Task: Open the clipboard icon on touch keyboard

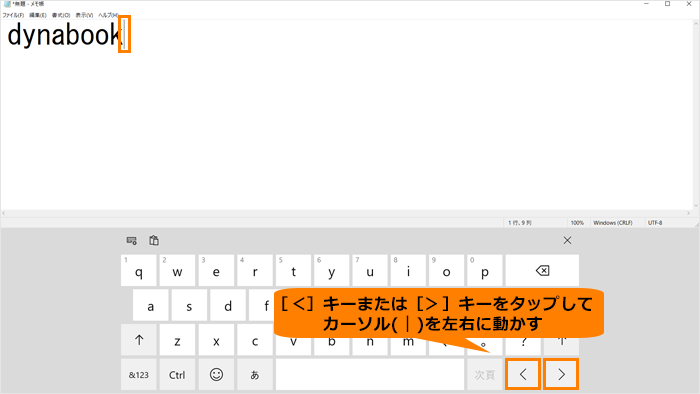Action: coord(154,241)
